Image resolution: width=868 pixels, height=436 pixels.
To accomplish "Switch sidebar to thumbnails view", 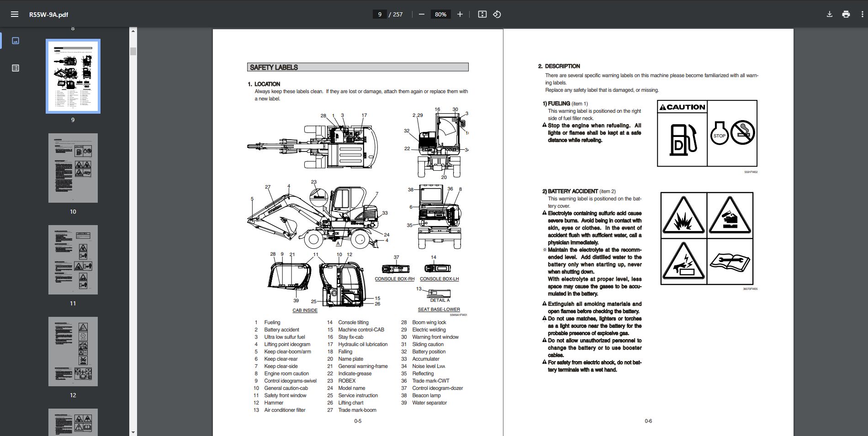I will pos(15,40).
